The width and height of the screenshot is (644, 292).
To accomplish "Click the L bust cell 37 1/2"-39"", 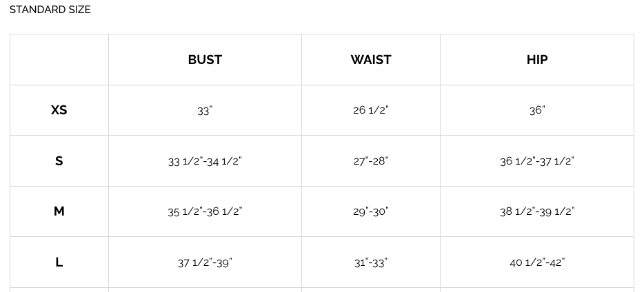I will pos(205,262).
